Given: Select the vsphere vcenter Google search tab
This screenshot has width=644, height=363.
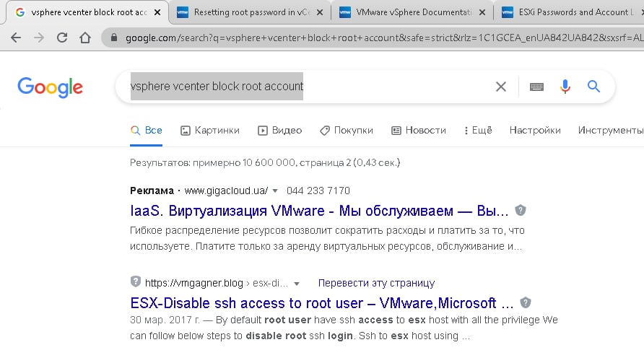Looking at the screenshot, I should click(87, 12).
